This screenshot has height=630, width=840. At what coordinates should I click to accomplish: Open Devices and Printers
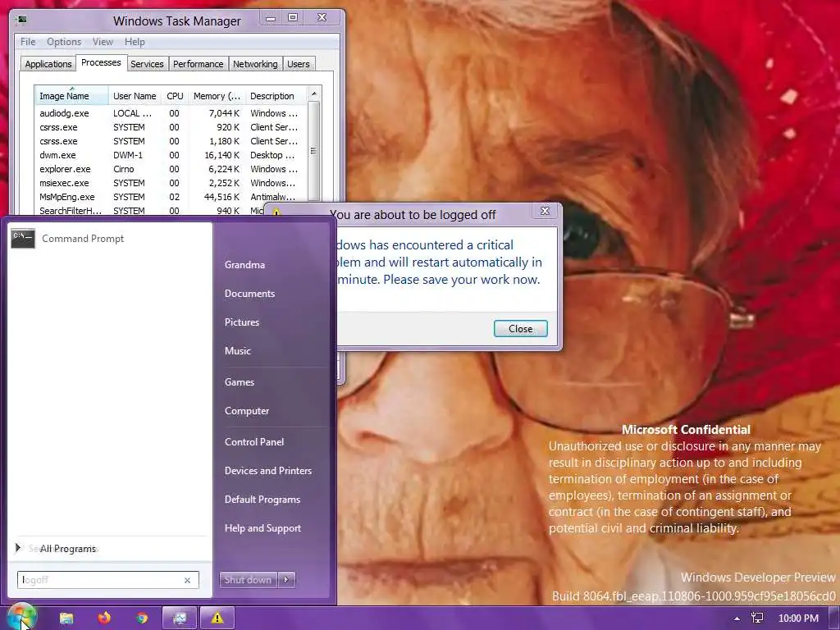(268, 471)
